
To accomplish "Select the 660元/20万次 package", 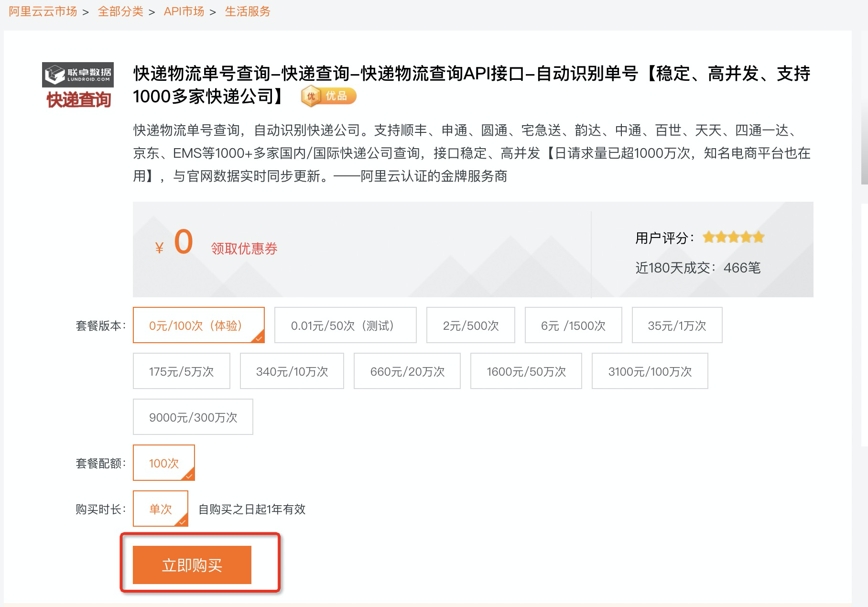I will tap(407, 371).
